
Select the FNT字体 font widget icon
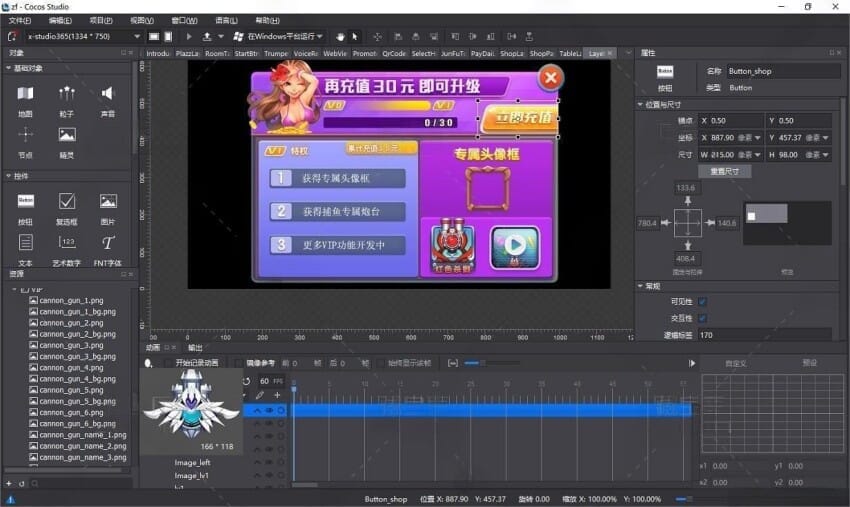point(108,243)
